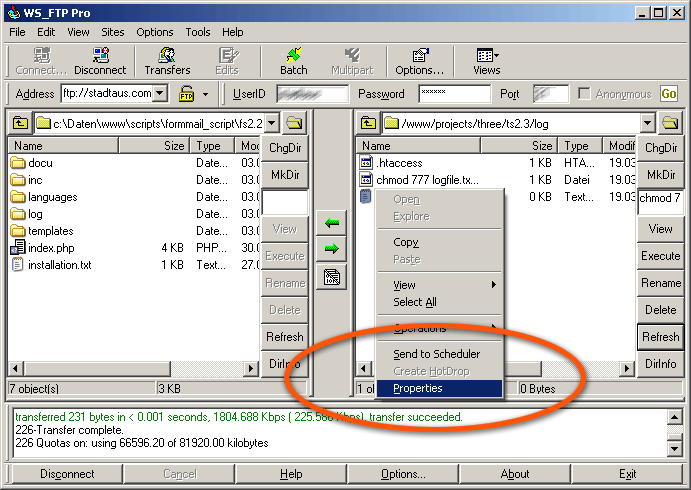691x490 pixels.
Task: Select the inc folder row
Action: coord(134,180)
